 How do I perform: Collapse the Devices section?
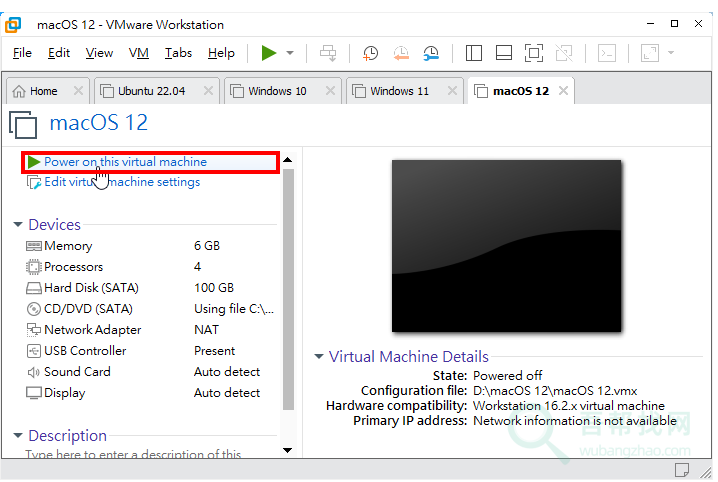click(x=18, y=224)
